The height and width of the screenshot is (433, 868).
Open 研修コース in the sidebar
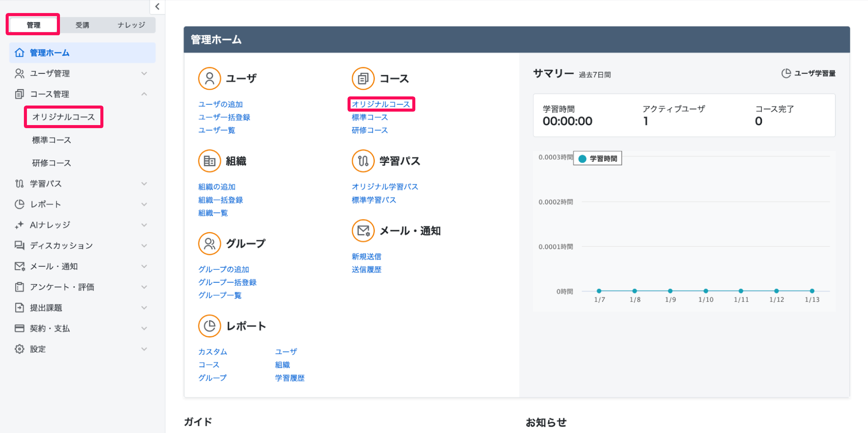(52, 163)
